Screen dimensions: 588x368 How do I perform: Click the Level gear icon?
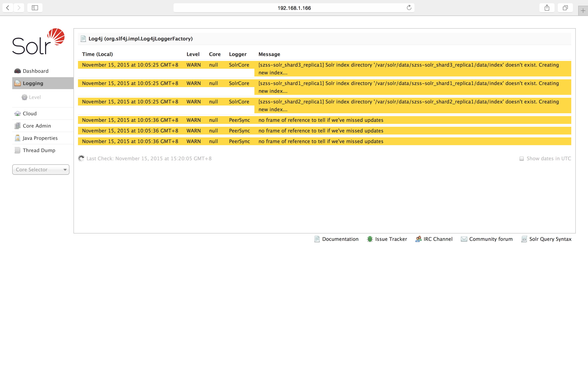click(24, 97)
